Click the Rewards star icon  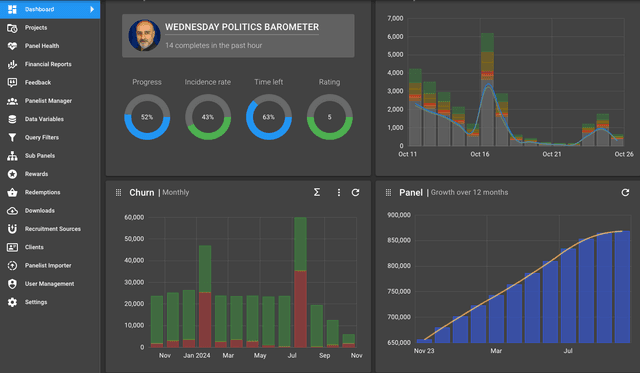pyautogui.click(x=12, y=174)
